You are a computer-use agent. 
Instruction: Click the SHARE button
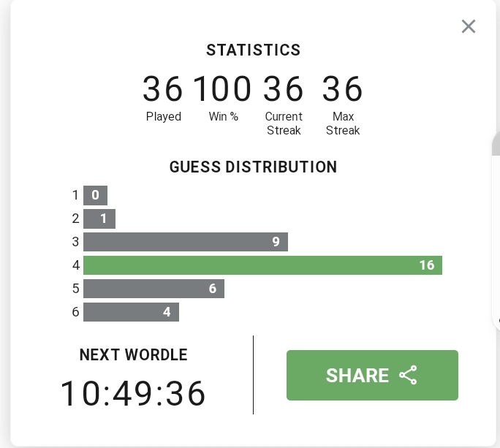point(372,375)
